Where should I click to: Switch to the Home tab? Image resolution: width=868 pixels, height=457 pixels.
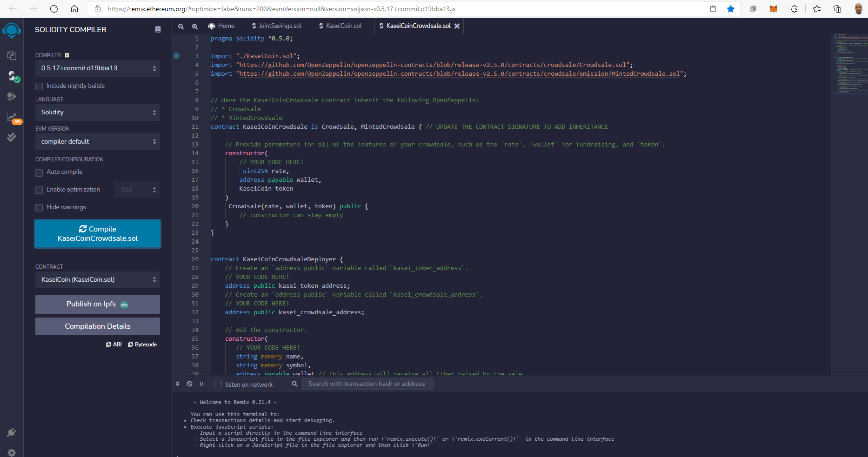(x=221, y=26)
